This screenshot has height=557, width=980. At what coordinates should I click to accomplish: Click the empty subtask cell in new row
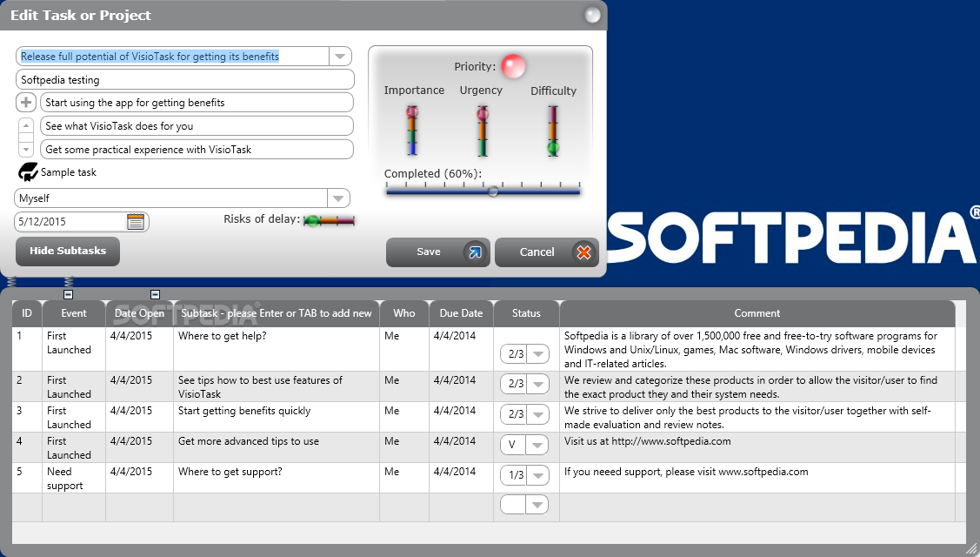(x=277, y=507)
